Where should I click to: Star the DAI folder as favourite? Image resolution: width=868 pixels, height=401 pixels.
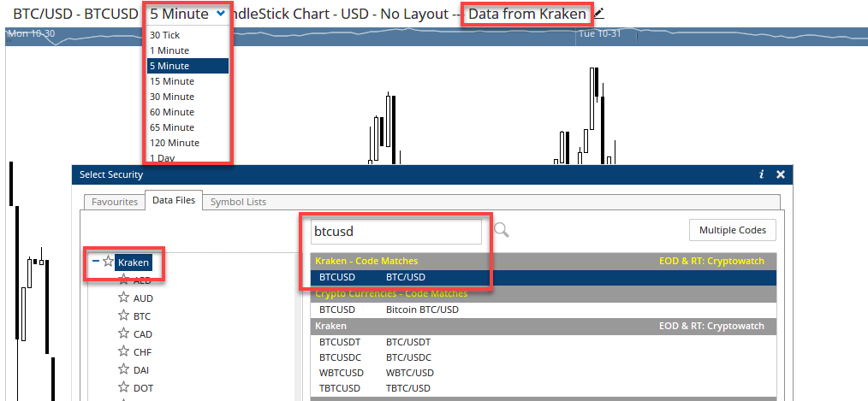click(x=123, y=369)
